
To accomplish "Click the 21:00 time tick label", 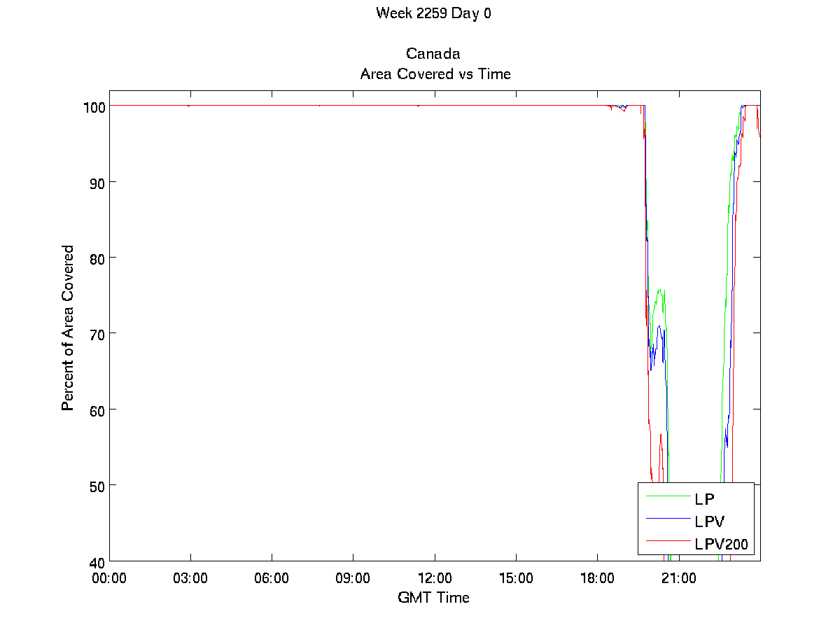I will (x=679, y=578).
